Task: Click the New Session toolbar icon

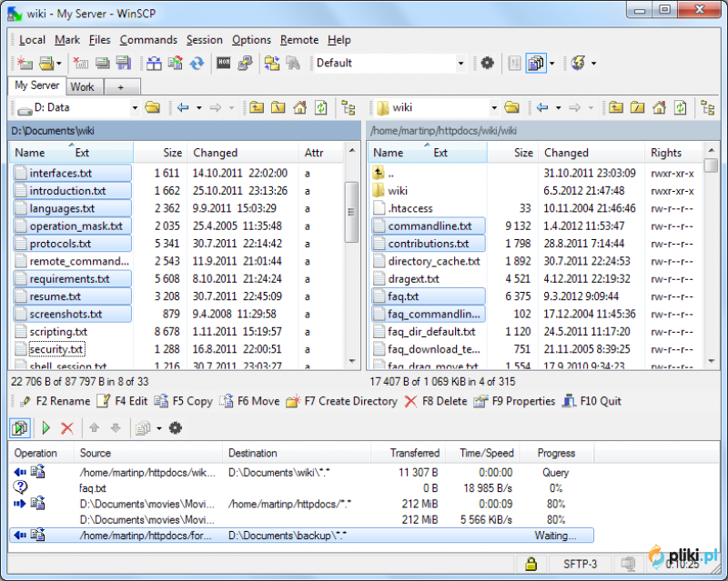Action: click(25, 63)
